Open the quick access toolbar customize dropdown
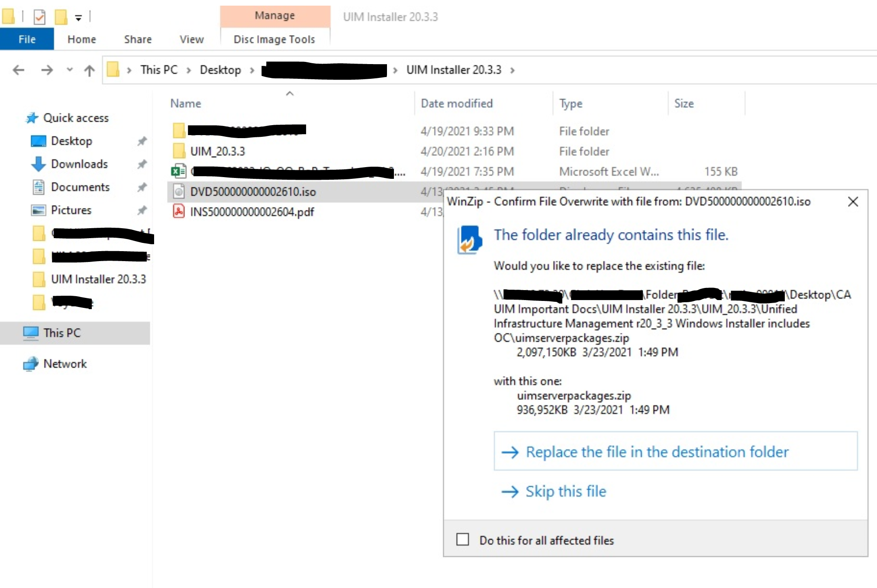Screen dimensions: 877x588 (x=78, y=18)
